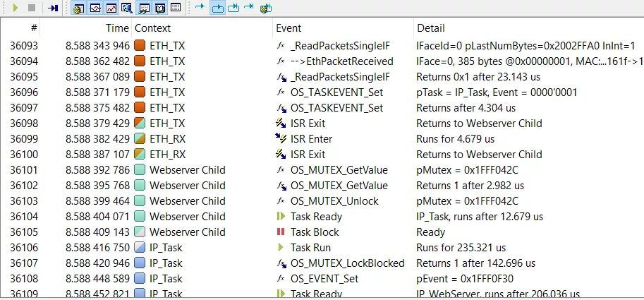Select timestamp 8.588 448 589
Screen dimensions: 644x300
point(97,279)
